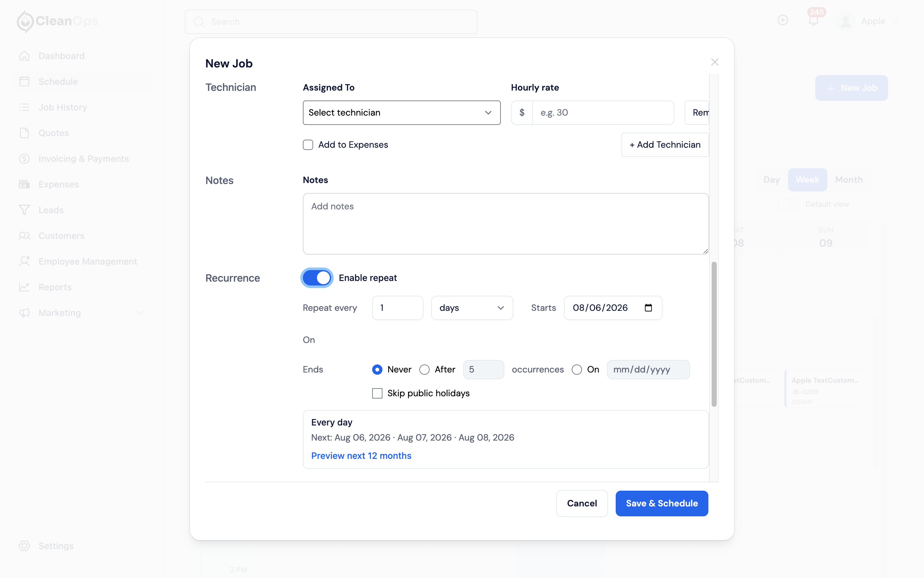Viewport: 924px width, 578px height.
Task: Click the Customers people icon
Action: point(24,235)
